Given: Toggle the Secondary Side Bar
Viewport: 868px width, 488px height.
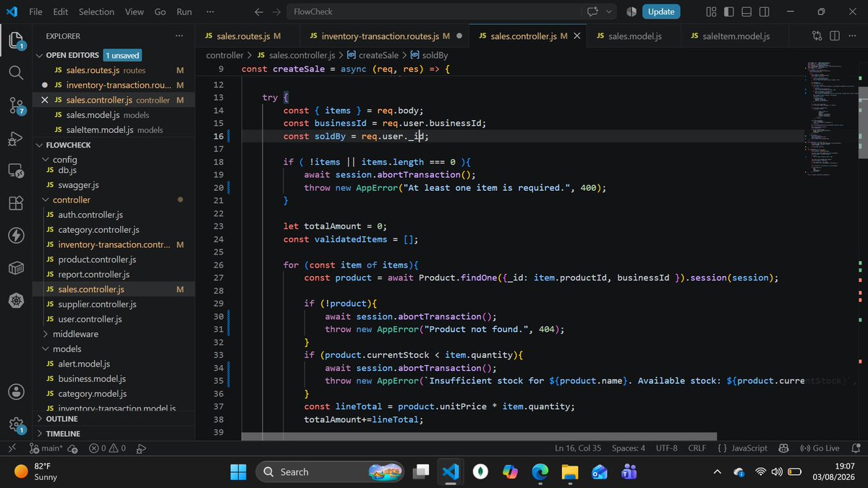Looking at the screenshot, I should pyautogui.click(x=763, y=12).
